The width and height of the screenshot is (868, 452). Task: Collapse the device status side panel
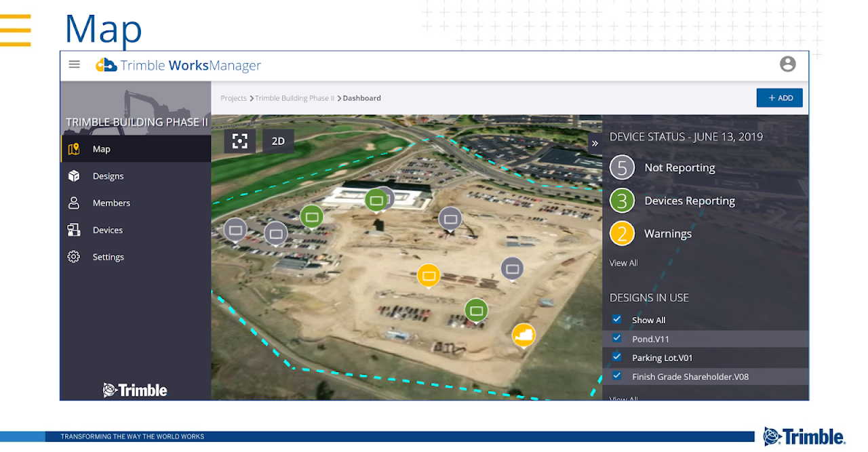tap(595, 143)
